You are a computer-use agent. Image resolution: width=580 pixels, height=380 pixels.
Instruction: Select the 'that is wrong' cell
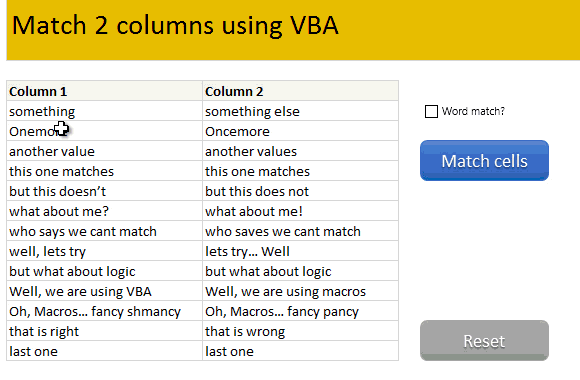click(300, 331)
